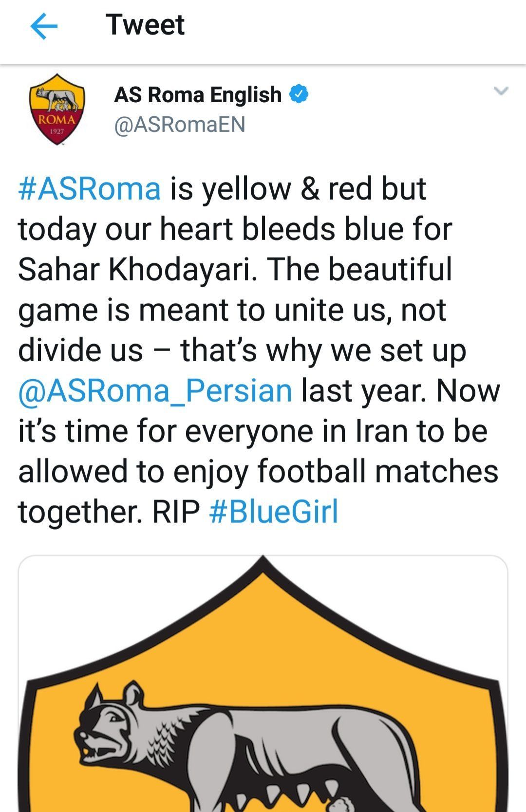Expand the tweet options chevron
The height and width of the screenshot is (812, 526).
[501, 91]
